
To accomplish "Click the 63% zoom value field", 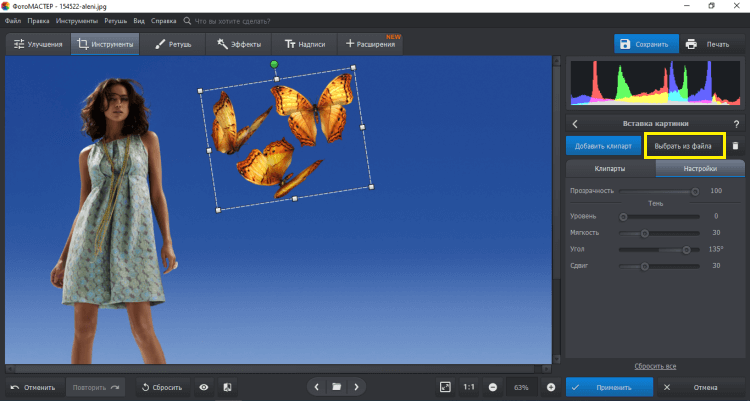I will (521, 387).
